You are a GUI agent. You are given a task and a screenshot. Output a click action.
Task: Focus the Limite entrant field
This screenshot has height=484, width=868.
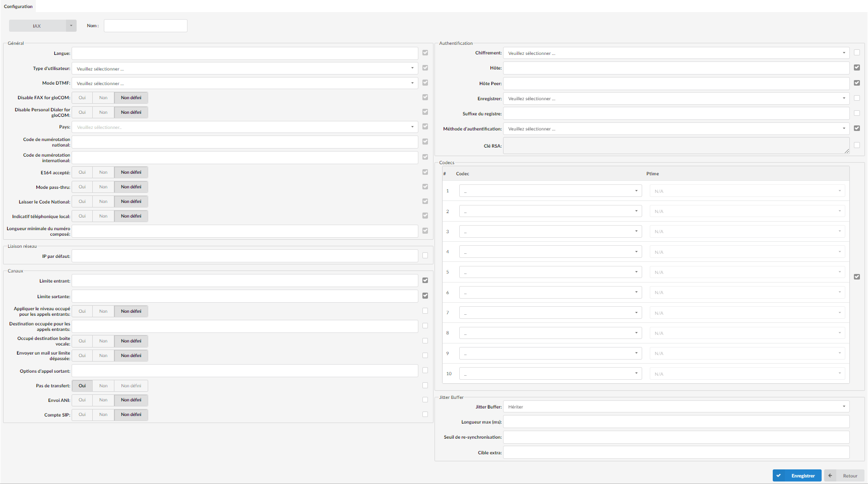point(245,281)
